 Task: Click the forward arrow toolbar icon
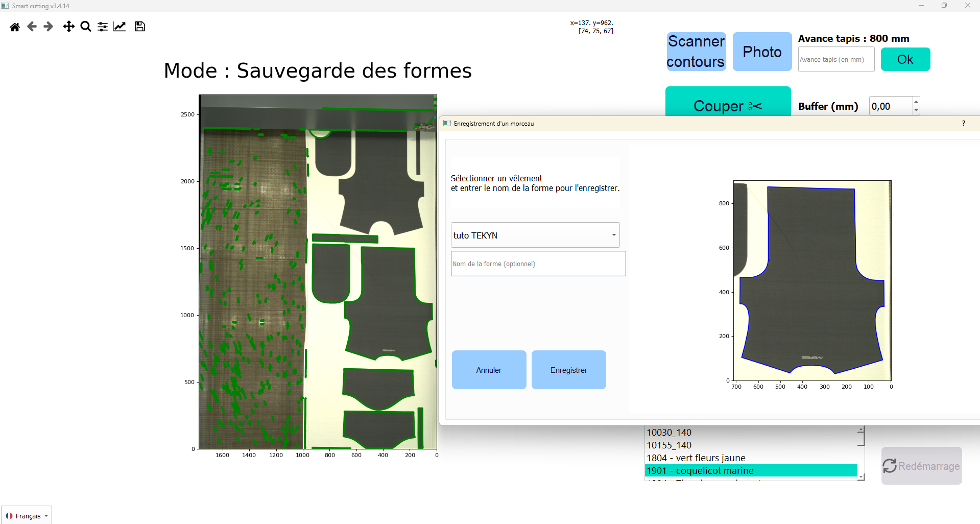coord(49,27)
